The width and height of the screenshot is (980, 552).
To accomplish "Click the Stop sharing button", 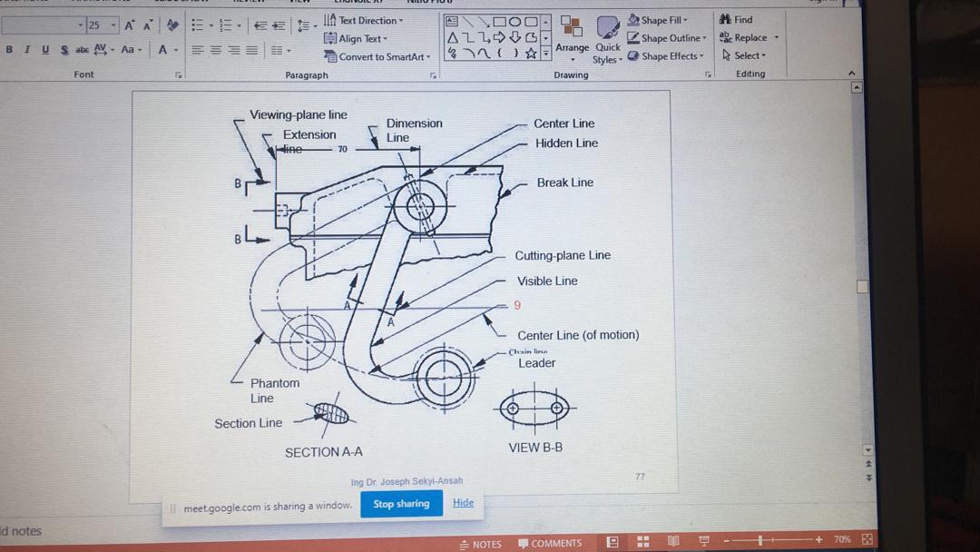I will [x=401, y=504].
